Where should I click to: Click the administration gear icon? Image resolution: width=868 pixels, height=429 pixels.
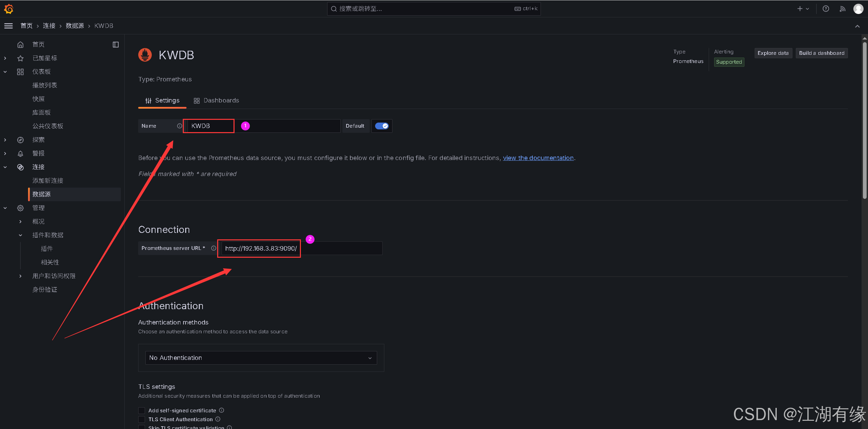(x=20, y=208)
